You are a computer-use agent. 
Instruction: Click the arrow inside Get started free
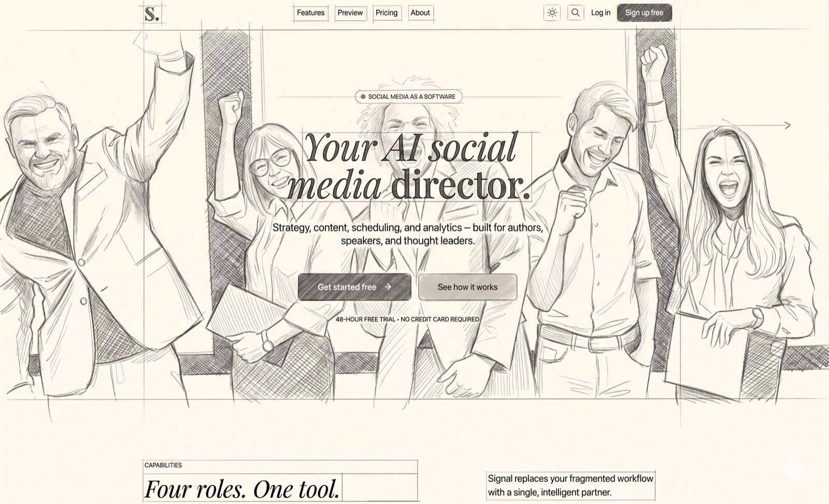pyautogui.click(x=388, y=286)
